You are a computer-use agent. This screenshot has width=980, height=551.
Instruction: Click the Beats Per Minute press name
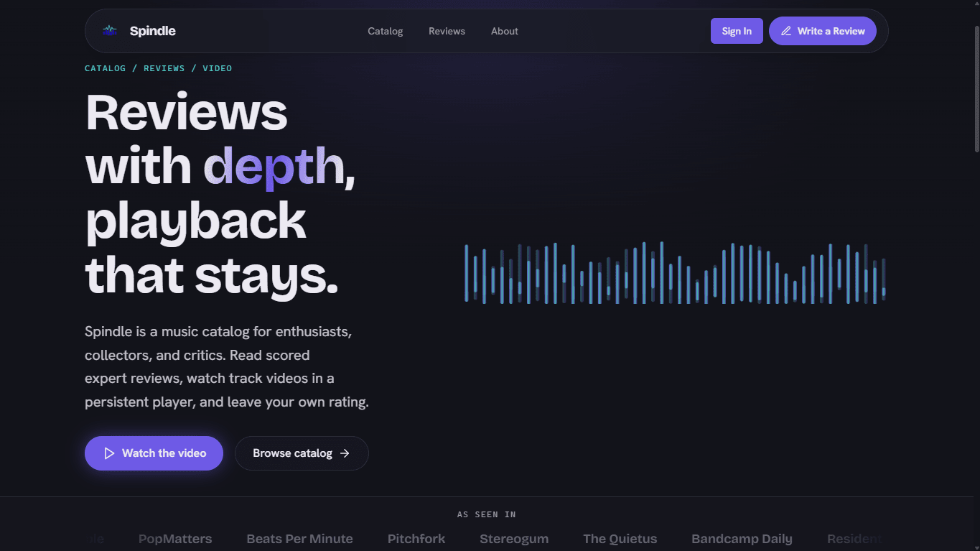click(x=300, y=539)
